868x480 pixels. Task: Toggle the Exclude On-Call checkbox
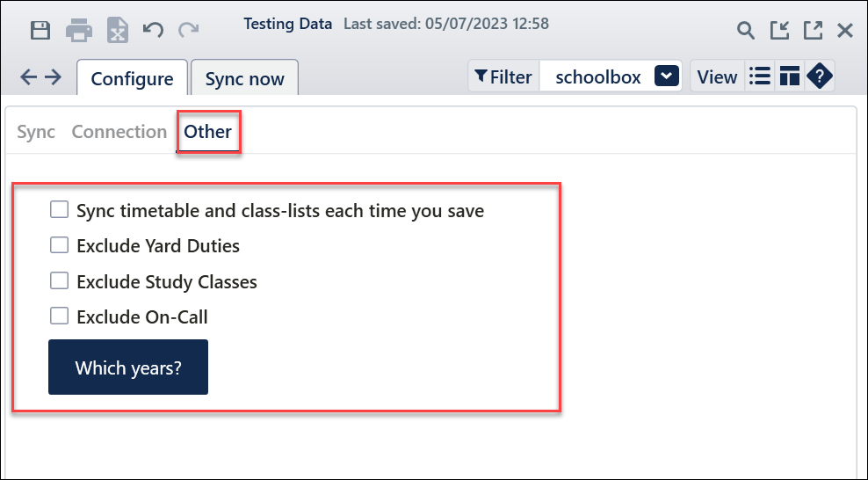(x=59, y=316)
